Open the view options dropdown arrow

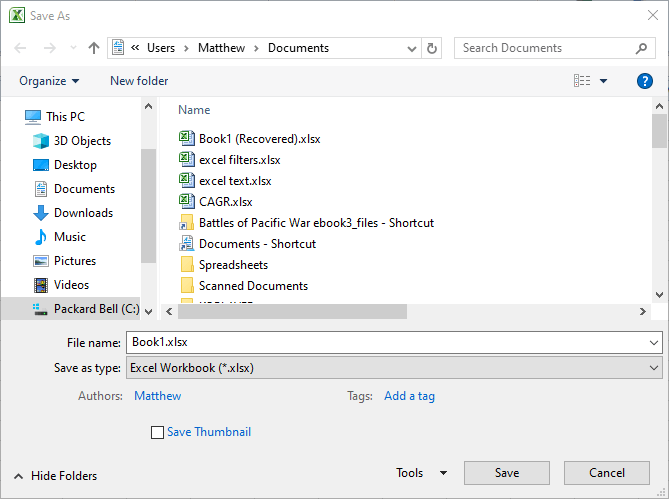pos(603,81)
